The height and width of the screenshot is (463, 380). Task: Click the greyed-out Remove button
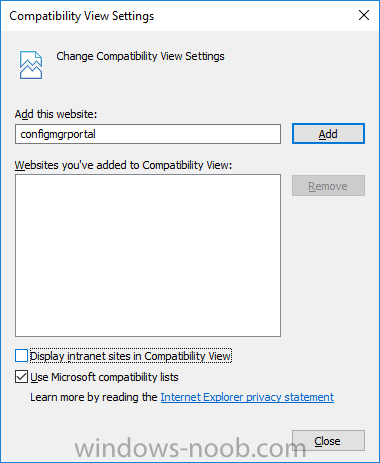[x=328, y=186]
